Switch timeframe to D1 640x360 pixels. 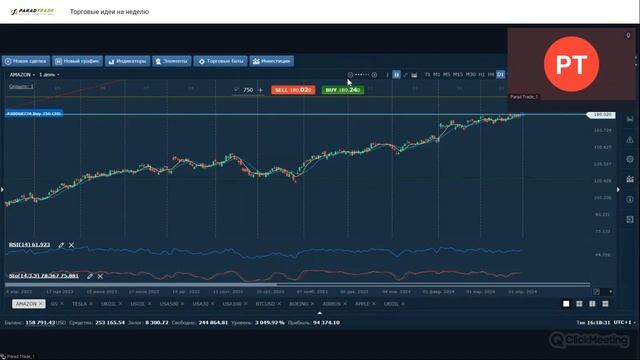pos(500,74)
